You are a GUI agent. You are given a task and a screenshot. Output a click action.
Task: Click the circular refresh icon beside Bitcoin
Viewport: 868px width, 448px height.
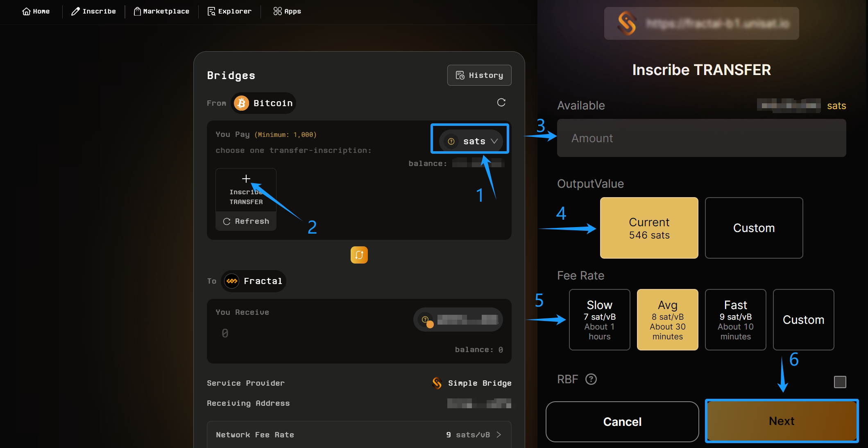tap(501, 102)
